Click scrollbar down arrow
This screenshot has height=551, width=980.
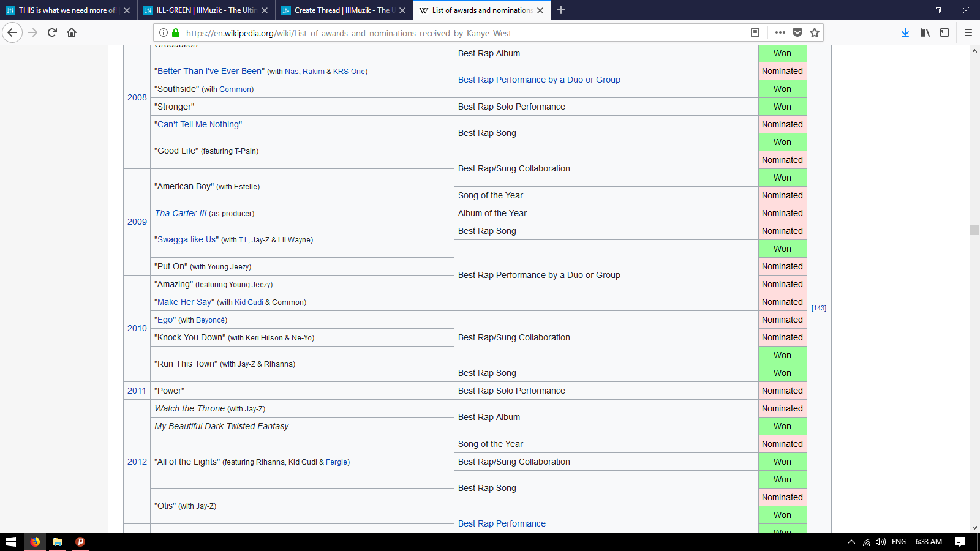[x=974, y=527]
